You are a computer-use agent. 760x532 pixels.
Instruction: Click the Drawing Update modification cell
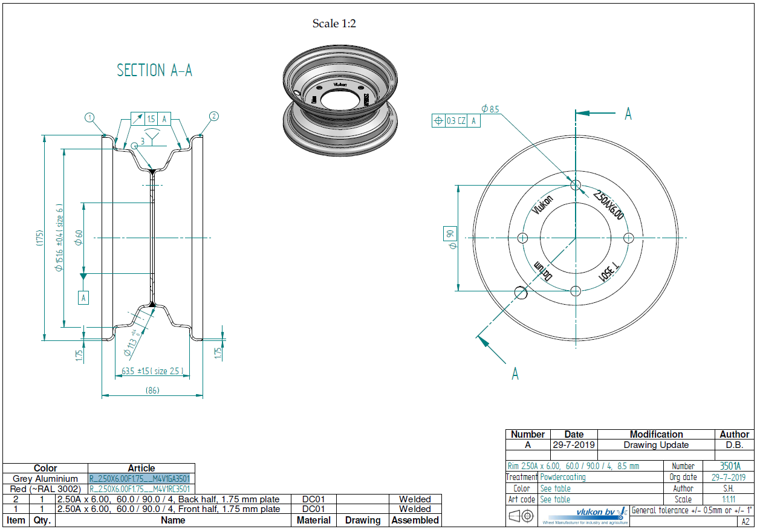point(656,445)
